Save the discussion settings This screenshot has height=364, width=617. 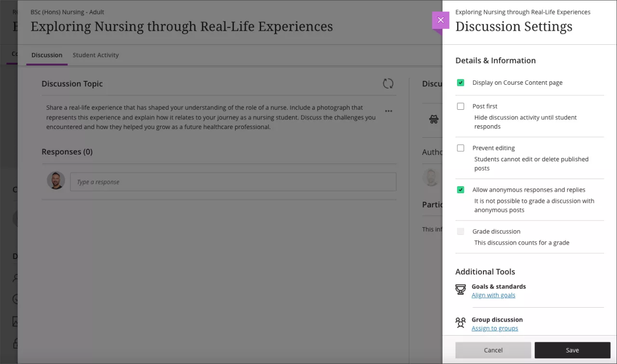point(572,350)
